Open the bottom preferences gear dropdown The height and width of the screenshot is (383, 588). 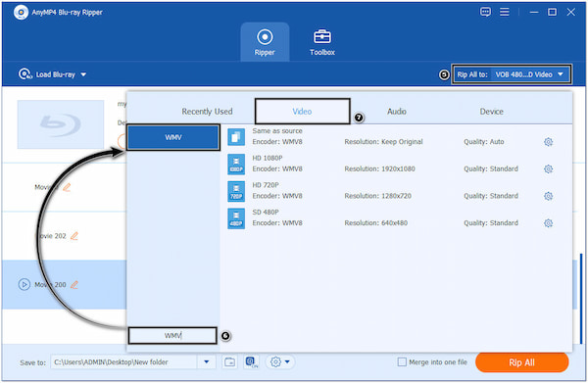[280, 361]
